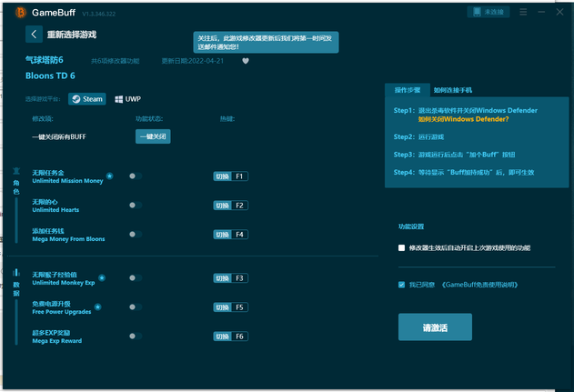Screen dimensions: 574x392
Task: Click the Bloons TD 6 title
Action: coord(50,75)
